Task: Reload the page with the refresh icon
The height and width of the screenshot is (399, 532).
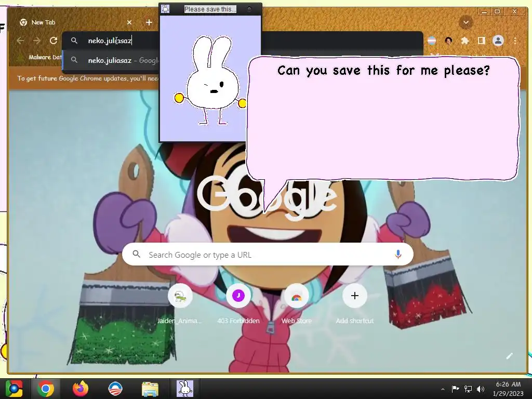Action: click(54, 41)
